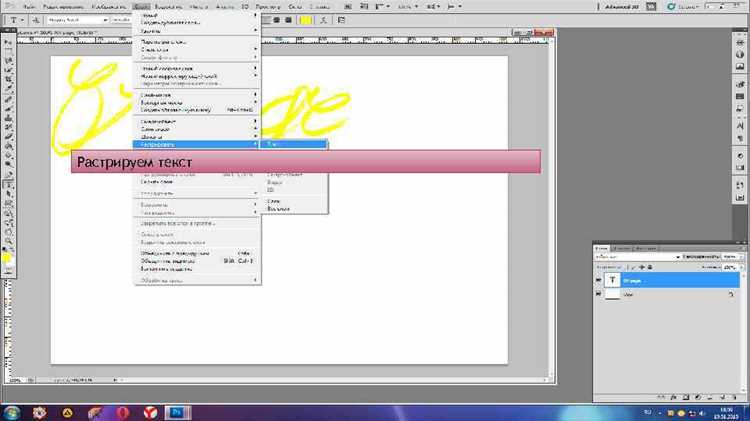Select the white background layer thumbnail
The image size is (750, 421).
click(612, 294)
